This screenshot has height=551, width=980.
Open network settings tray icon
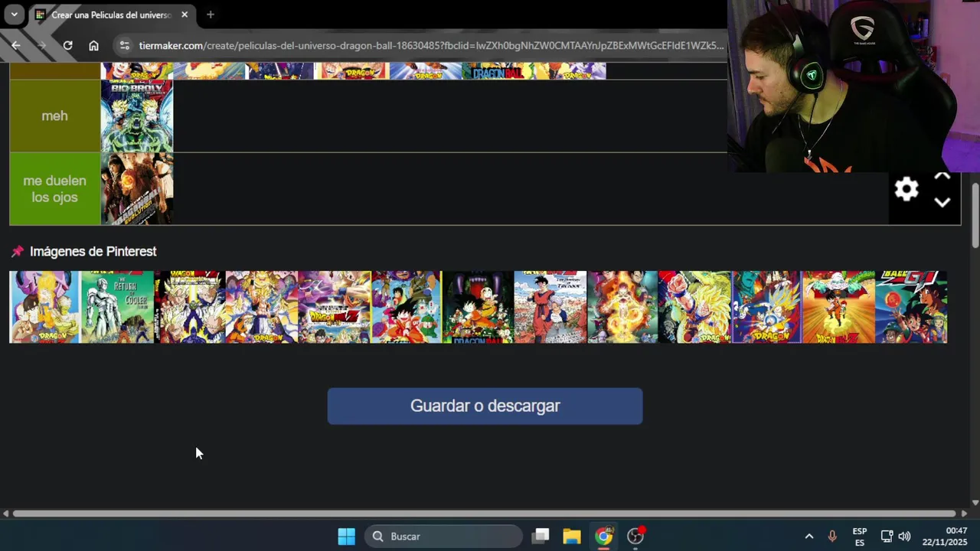pyautogui.click(x=887, y=536)
